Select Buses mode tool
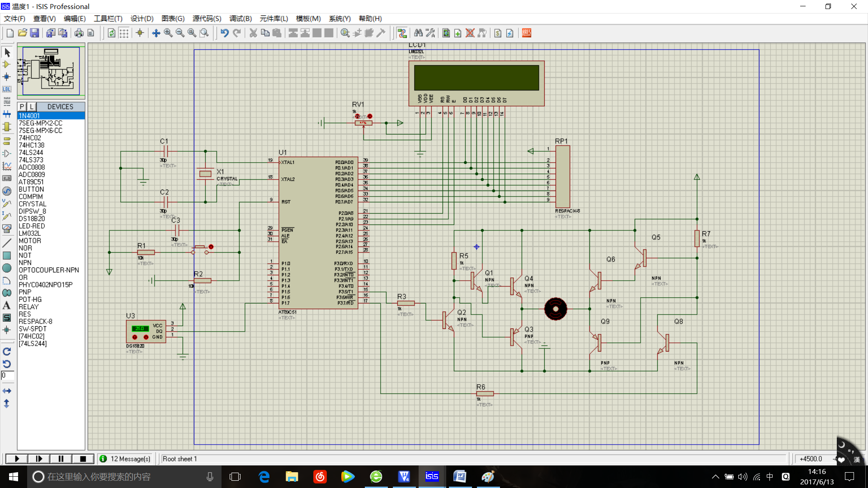The image size is (868, 488). click(x=7, y=114)
